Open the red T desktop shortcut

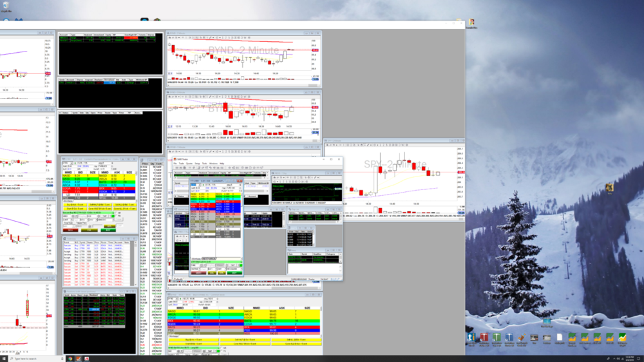tap(485, 338)
